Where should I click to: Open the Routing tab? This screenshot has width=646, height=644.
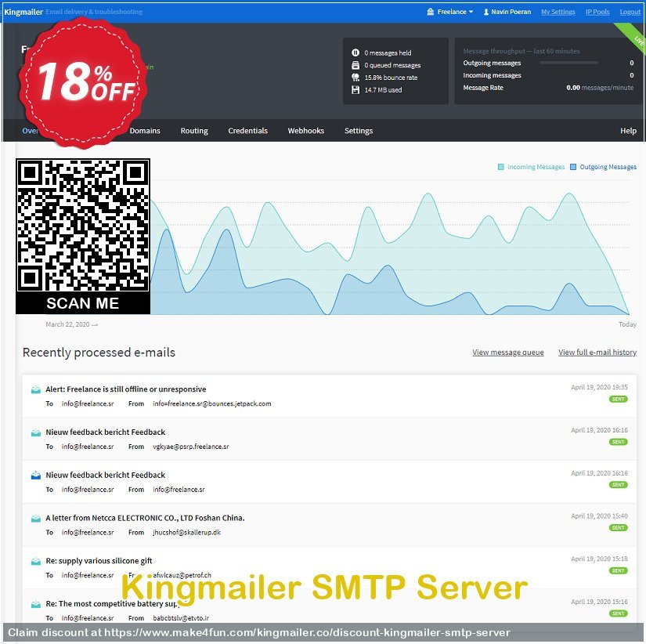pyautogui.click(x=194, y=131)
